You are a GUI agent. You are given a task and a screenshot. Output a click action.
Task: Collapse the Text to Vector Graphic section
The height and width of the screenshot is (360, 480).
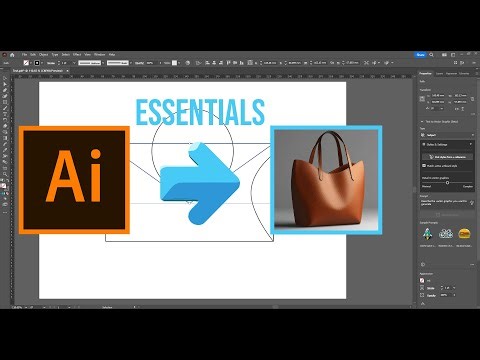[x=422, y=122]
